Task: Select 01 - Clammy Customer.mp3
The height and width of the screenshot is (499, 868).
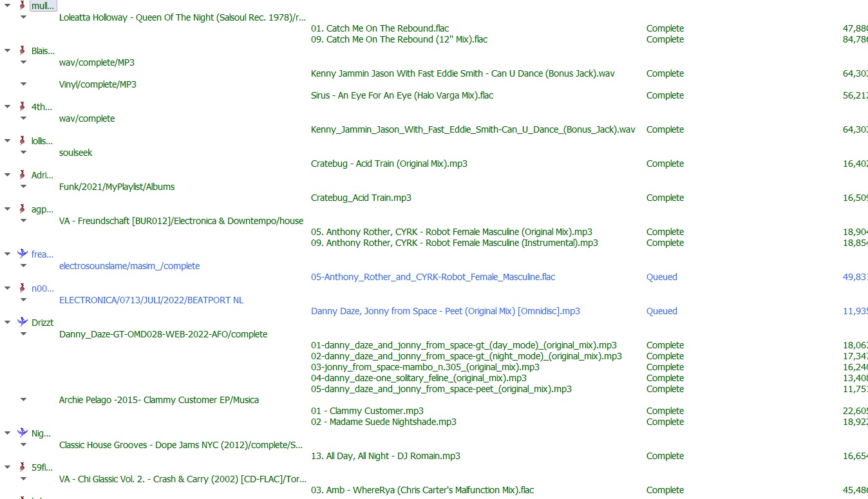Action: coord(367,411)
